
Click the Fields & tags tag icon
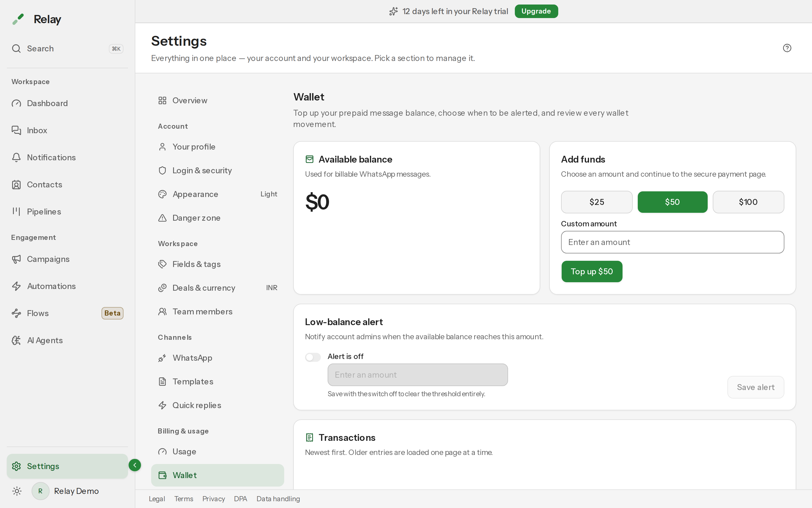(x=162, y=264)
